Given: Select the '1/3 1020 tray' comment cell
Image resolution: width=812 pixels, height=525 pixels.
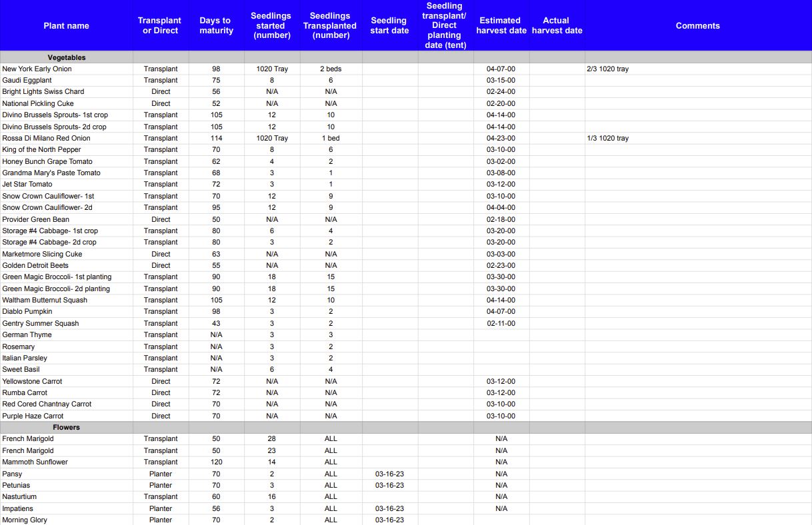Looking at the screenshot, I should [607, 138].
